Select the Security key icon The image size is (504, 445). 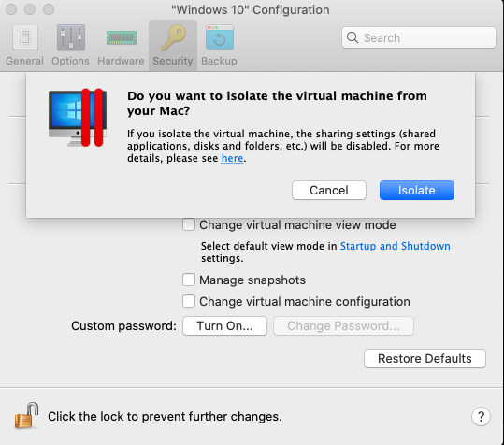pyautogui.click(x=173, y=38)
